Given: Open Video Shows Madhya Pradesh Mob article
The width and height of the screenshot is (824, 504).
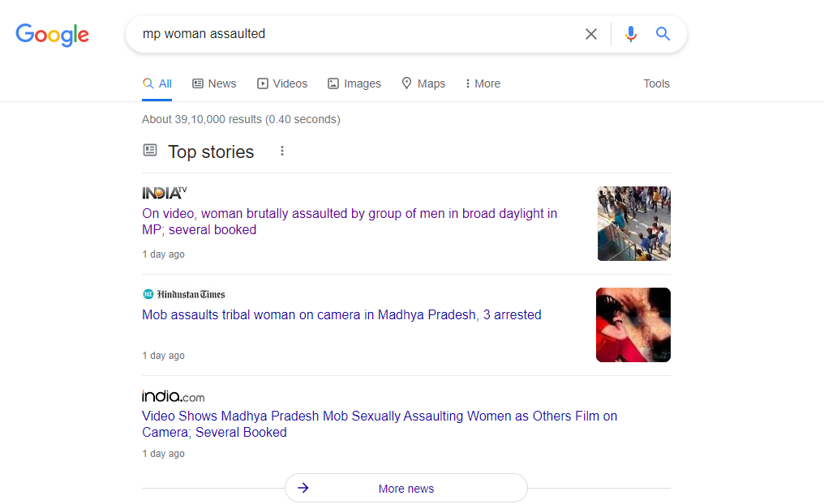Looking at the screenshot, I should (x=380, y=425).
